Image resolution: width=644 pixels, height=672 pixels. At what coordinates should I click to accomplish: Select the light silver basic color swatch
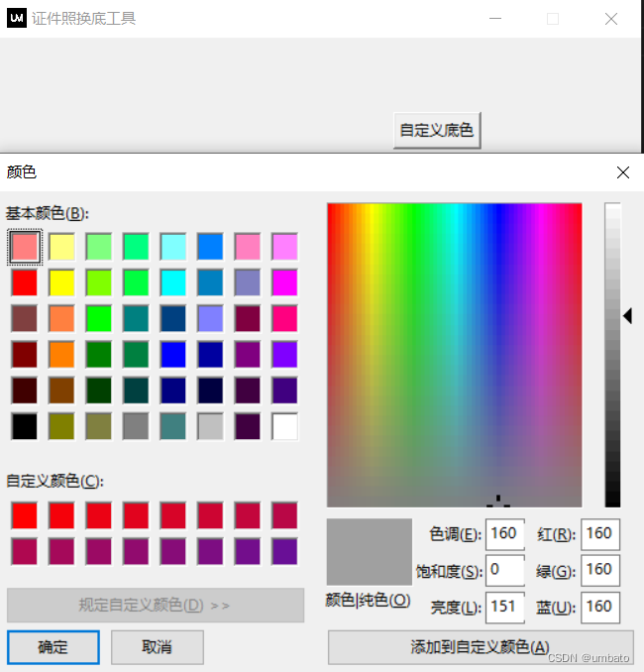click(210, 426)
